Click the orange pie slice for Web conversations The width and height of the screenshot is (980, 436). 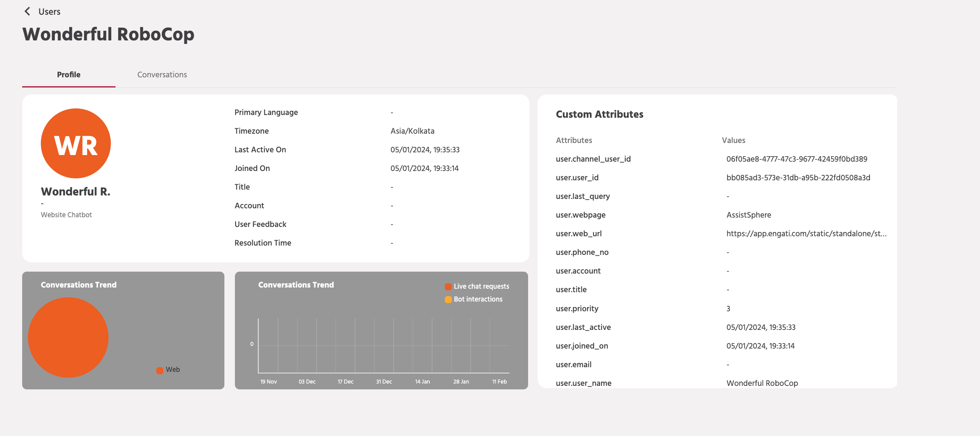68,337
